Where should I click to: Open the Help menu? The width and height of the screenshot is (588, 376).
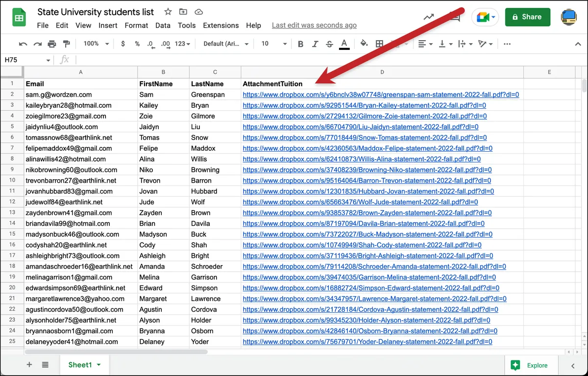tap(253, 25)
